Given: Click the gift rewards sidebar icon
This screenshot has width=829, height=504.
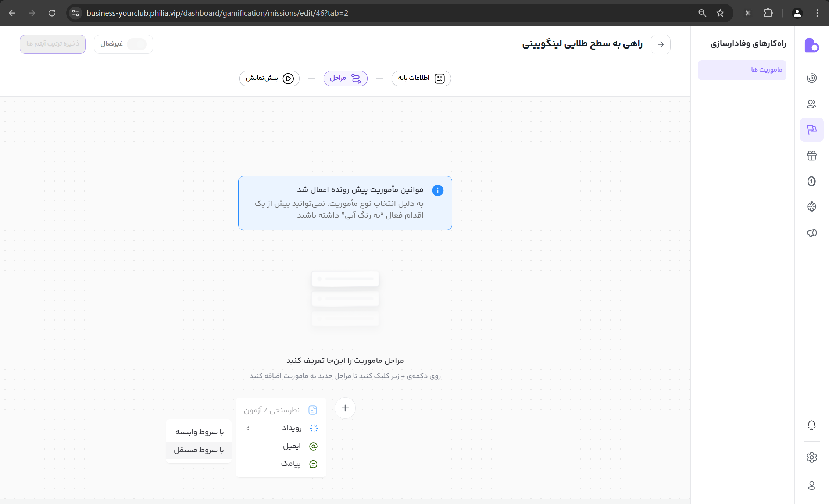Looking at the screenshot, I should click(811, 156).
